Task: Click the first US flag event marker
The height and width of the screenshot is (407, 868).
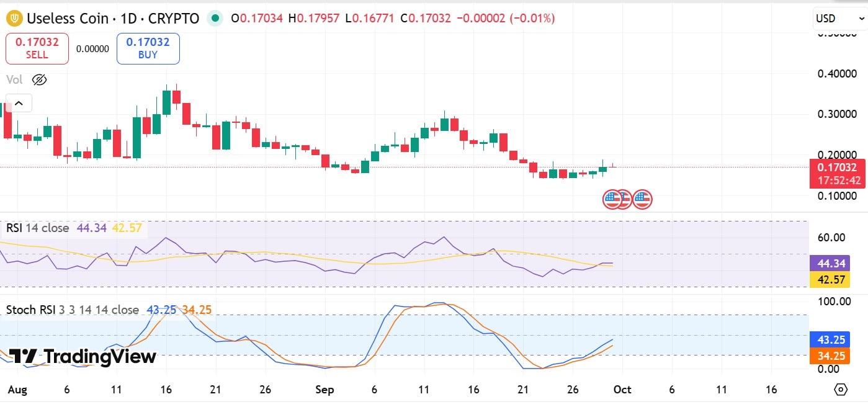Action: tap(611, 199)
